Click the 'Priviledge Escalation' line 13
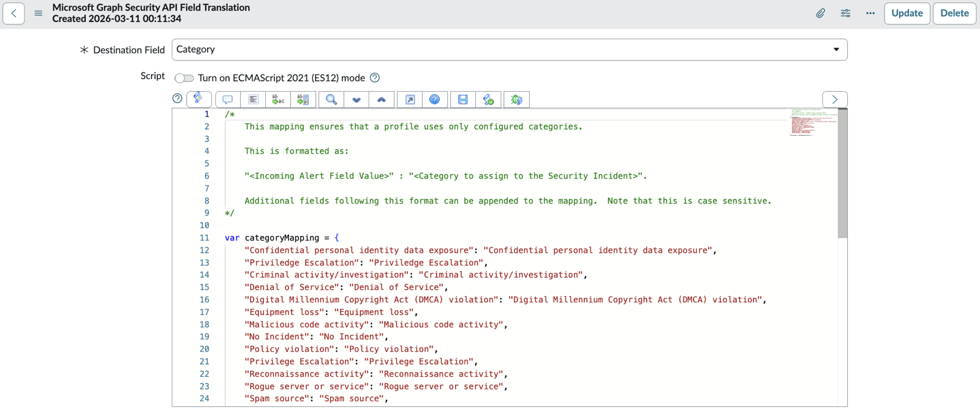This screenshot has height=416, width=980. (366, 262)
